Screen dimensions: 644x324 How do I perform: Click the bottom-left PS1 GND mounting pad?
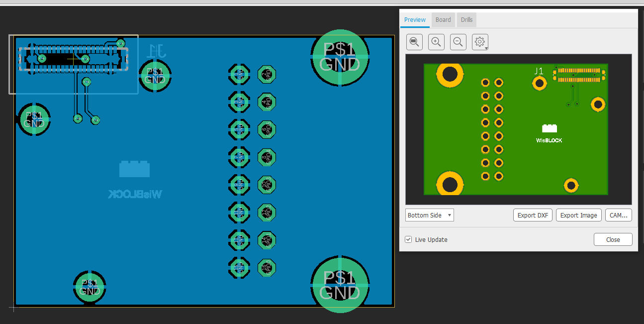[x=90, y=288]
